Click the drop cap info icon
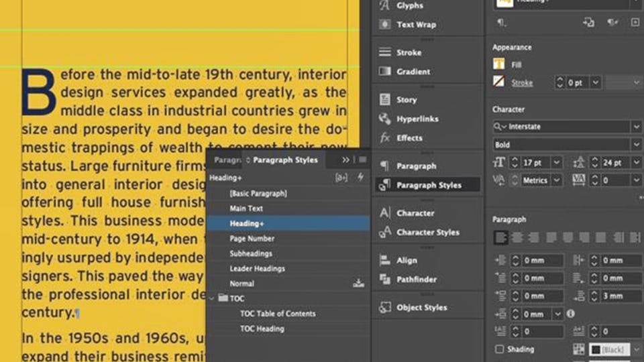 pos(570,314)
